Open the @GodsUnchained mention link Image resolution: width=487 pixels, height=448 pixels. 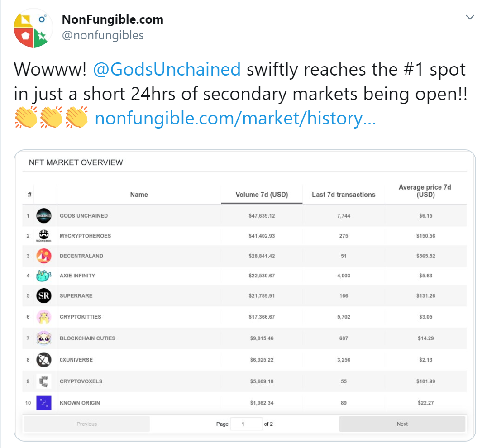(x=167, y=69)
